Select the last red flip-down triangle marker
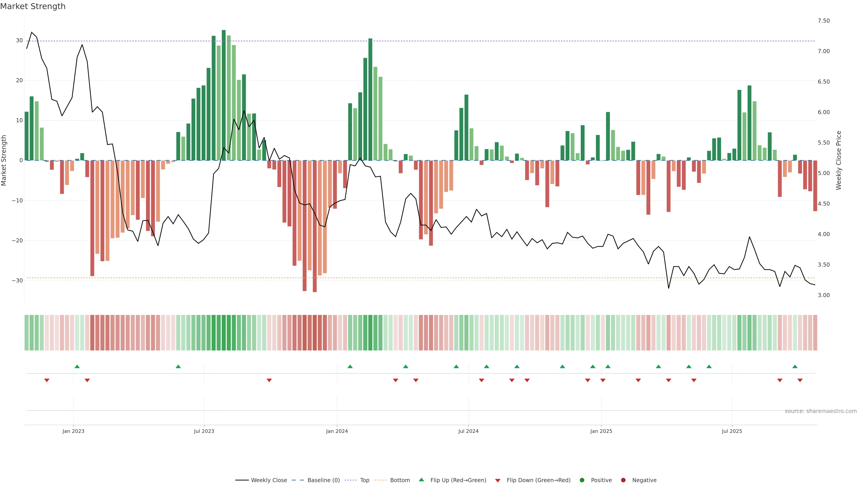 point(800,380)
